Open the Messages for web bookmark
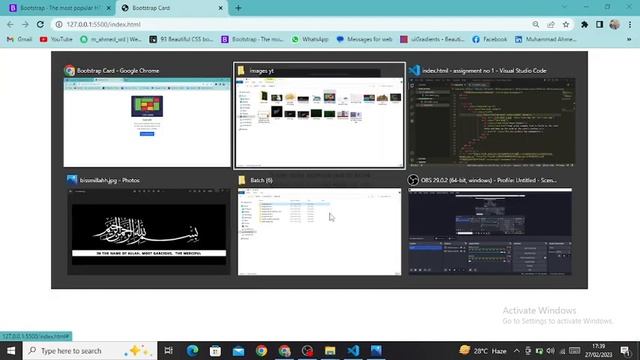Image resolution: width=640 pixels, height=360 pixels. tap(364, 39)
